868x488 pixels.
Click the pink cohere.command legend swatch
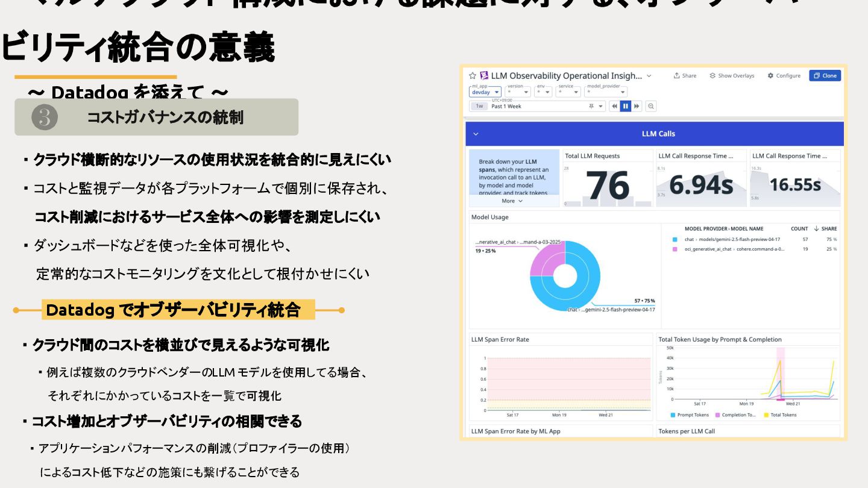click(675, 249)
